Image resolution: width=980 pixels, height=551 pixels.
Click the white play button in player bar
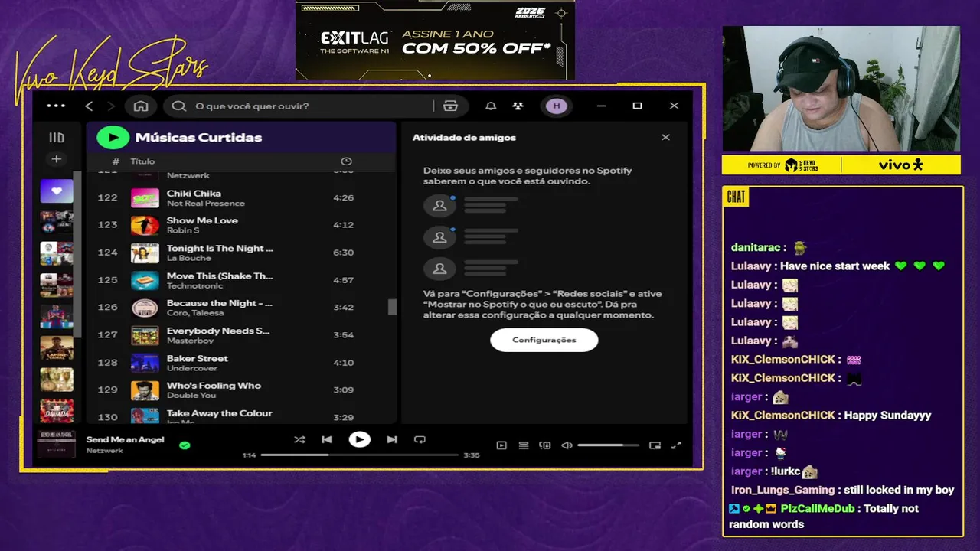pos(359,439)
